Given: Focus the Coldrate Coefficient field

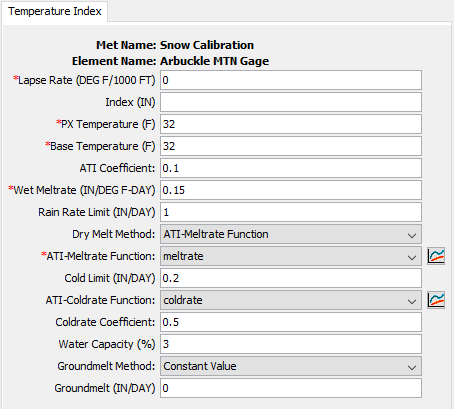Looking at the screenshot, I should pyautogui.click(x=291, y=322).
